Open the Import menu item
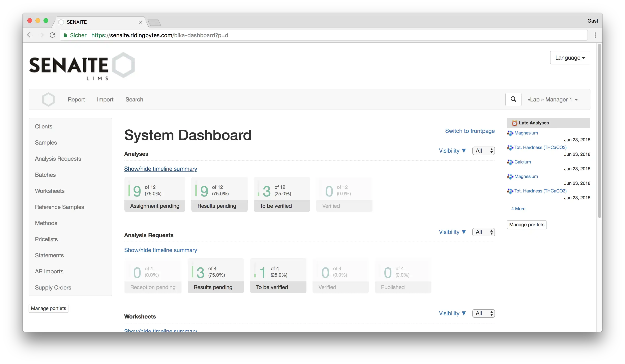The height and width of the screenshot is (364, 625). [x=105, y=99]
